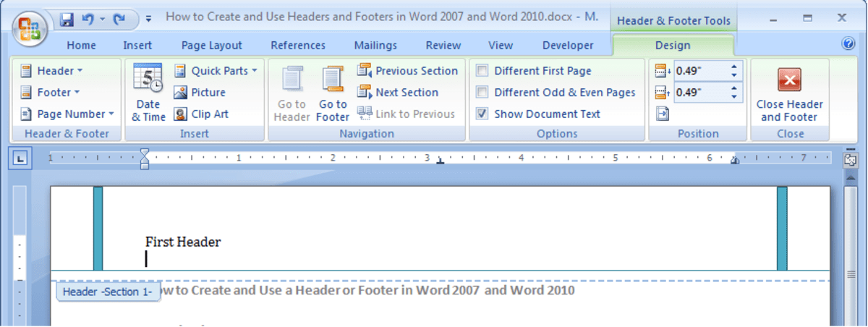Click the first line indent marker on ruler
The image size is (868, 327).
pyautogui.click(x=145, y=153)
